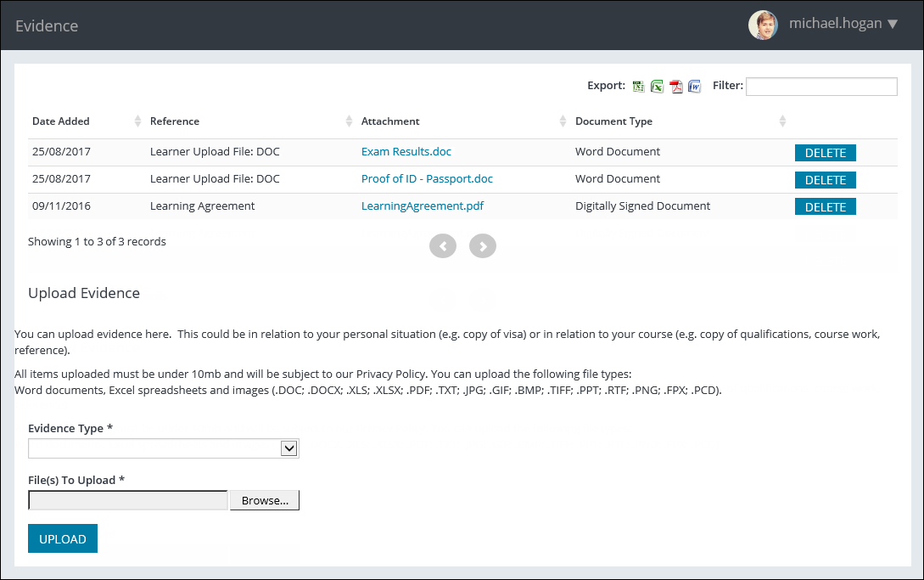Open Proof of ID - Passport.doc link
The width and height of the screenshot is (924, 580).
coord(427,179)
